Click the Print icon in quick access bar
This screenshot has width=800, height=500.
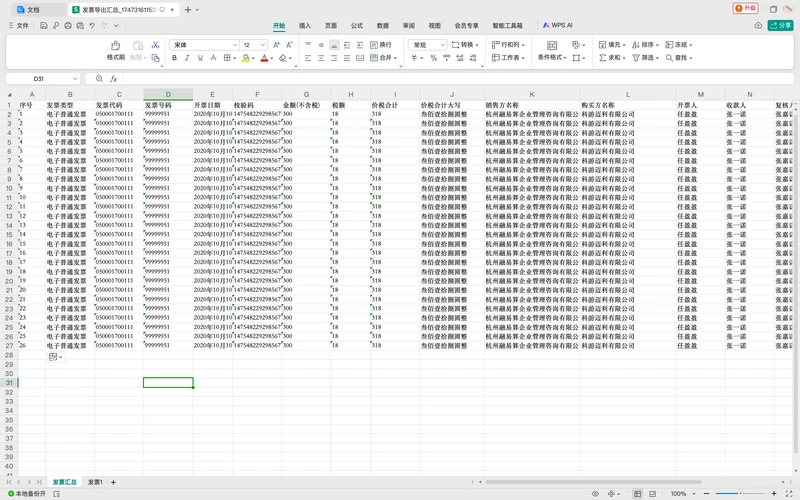[x=68, y=26]
